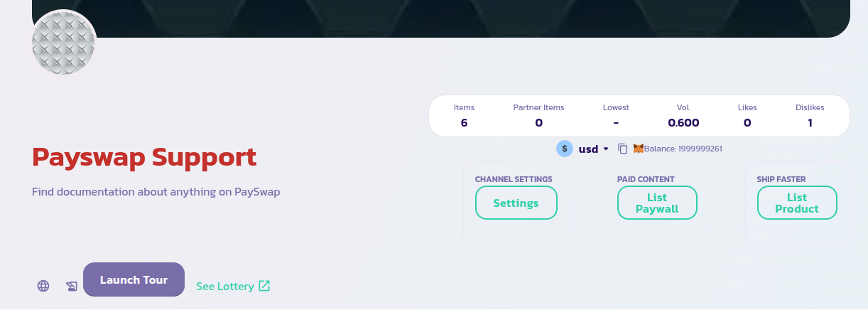Click the MetaMask fox icon
868x310 pixels.
[x=639, y=149]
